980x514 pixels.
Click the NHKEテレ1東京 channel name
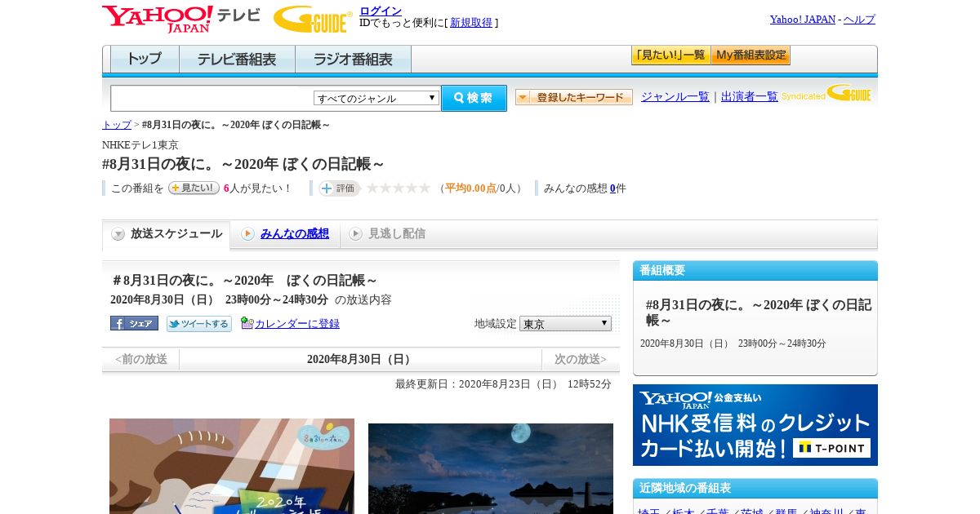click(x=140, y=145)
